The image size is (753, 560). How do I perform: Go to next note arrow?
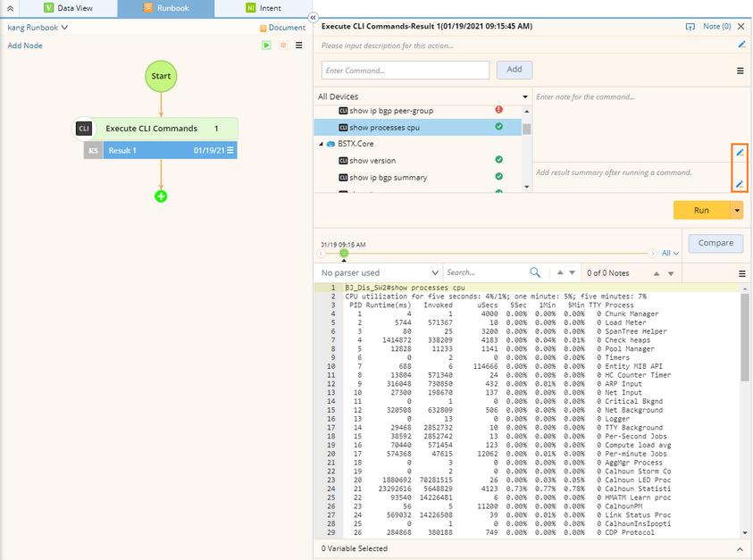click(671, 273)
